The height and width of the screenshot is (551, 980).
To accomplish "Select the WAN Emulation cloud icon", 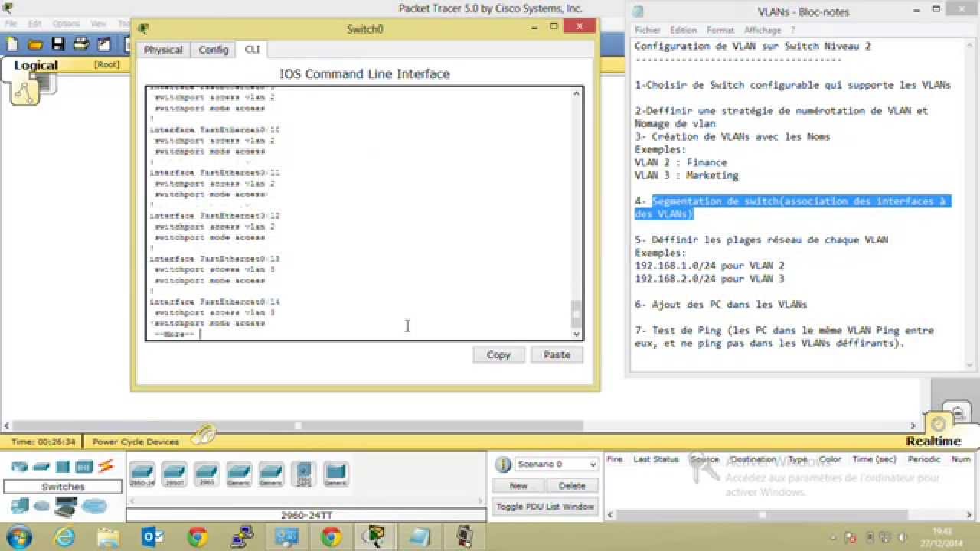I will (x=41, y=506).
